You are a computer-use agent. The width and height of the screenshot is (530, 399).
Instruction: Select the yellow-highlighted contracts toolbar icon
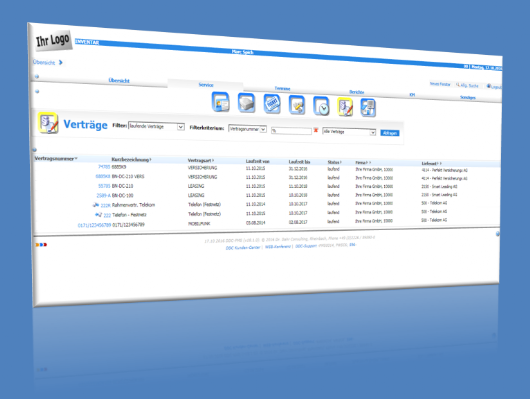pos(345,107)
